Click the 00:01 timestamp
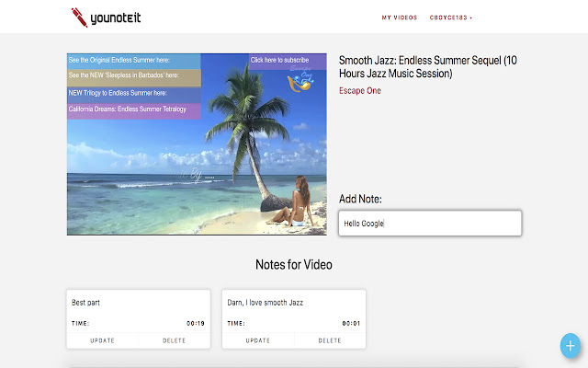588x368 pixels. coord(351,323)
